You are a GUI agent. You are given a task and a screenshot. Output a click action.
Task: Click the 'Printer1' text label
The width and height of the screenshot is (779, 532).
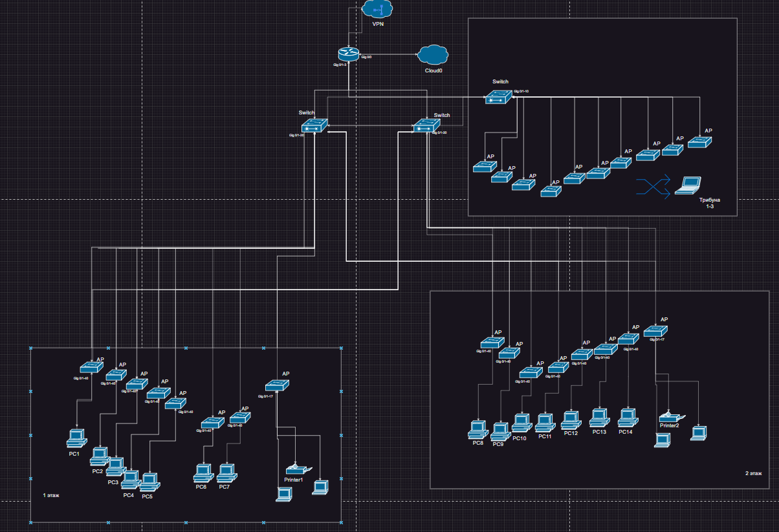click(294, 480)
